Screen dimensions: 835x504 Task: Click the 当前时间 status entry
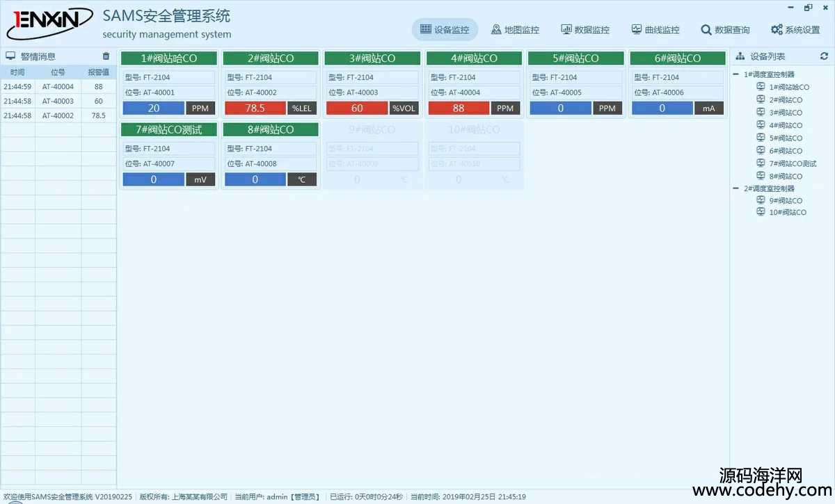click(468, 496)
